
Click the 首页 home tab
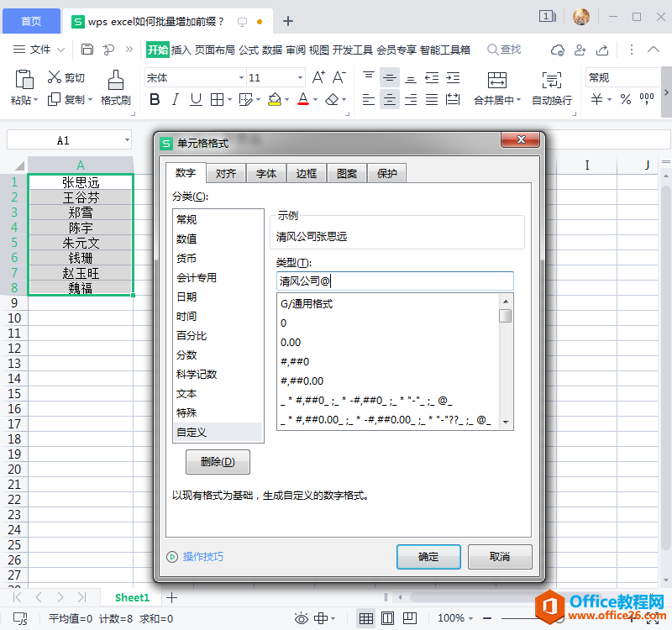pyautogui.click(x=31, y=21)
